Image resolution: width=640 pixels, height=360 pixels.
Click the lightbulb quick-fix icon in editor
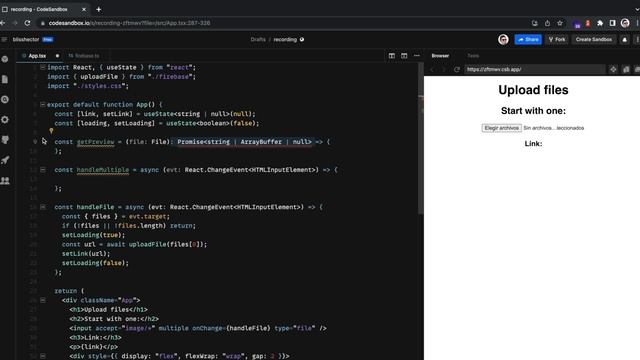pos(51,131)
